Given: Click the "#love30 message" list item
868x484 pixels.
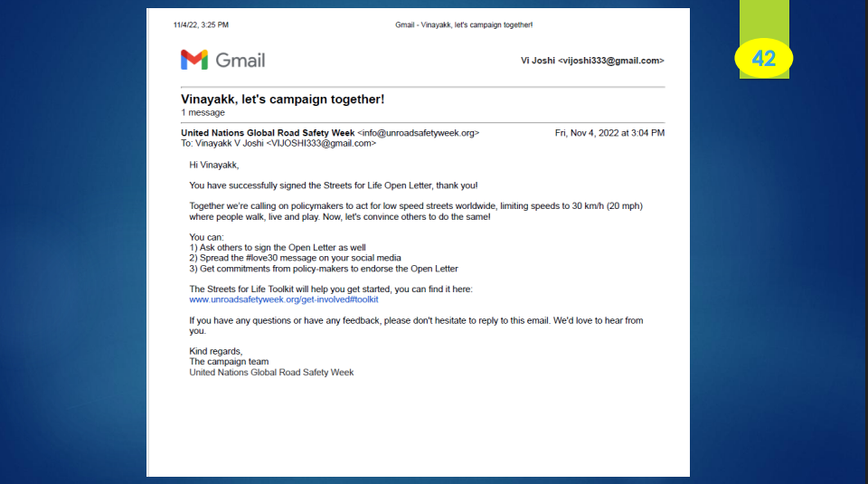Looking at the screenshot, I should tap(295, 258).
